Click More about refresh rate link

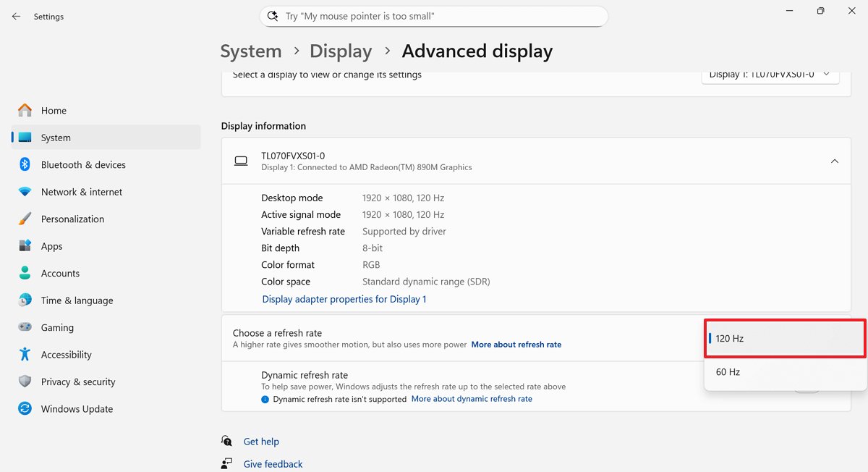click(516, 344)
